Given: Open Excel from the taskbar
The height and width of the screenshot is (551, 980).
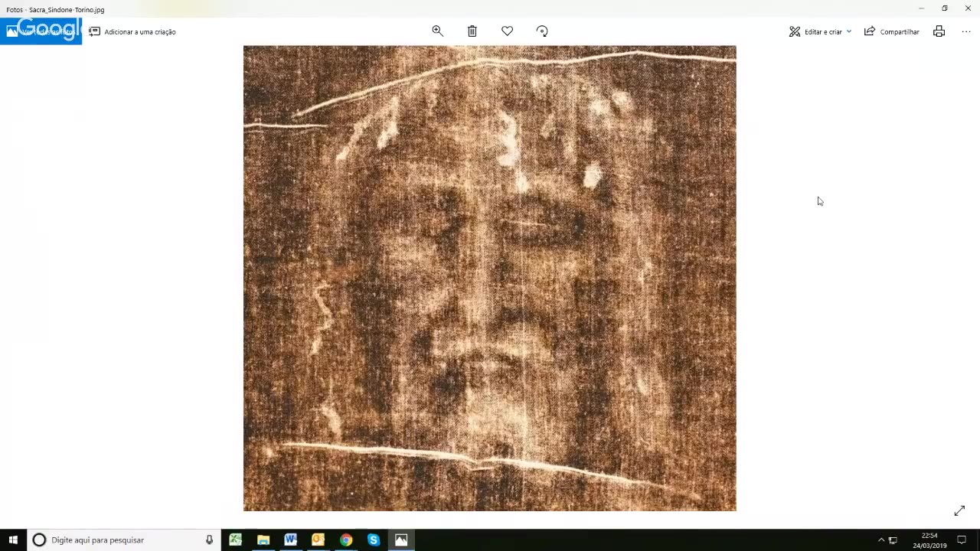Looking at the screenshot, I should point(235,540).
